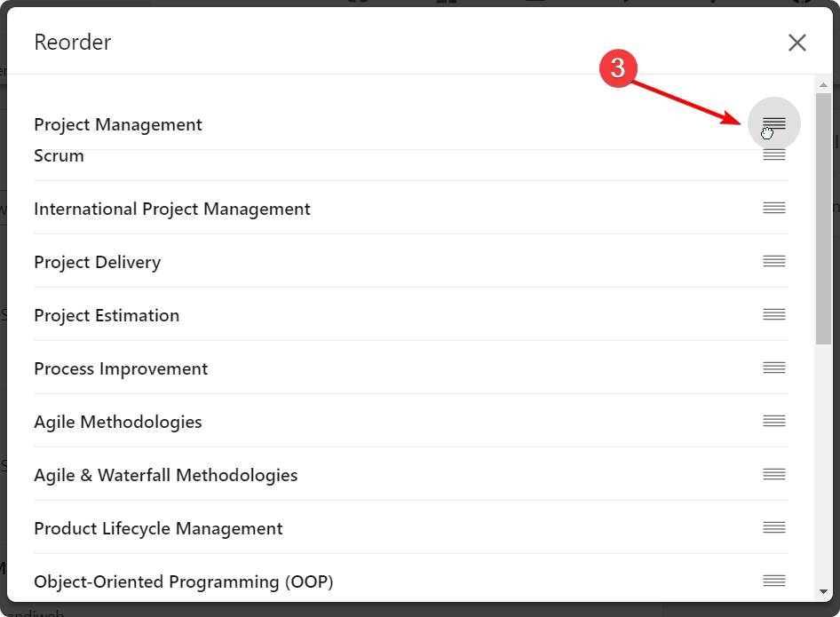
Task: Close the Reorder dialog
Action: [x=797, y=43]
